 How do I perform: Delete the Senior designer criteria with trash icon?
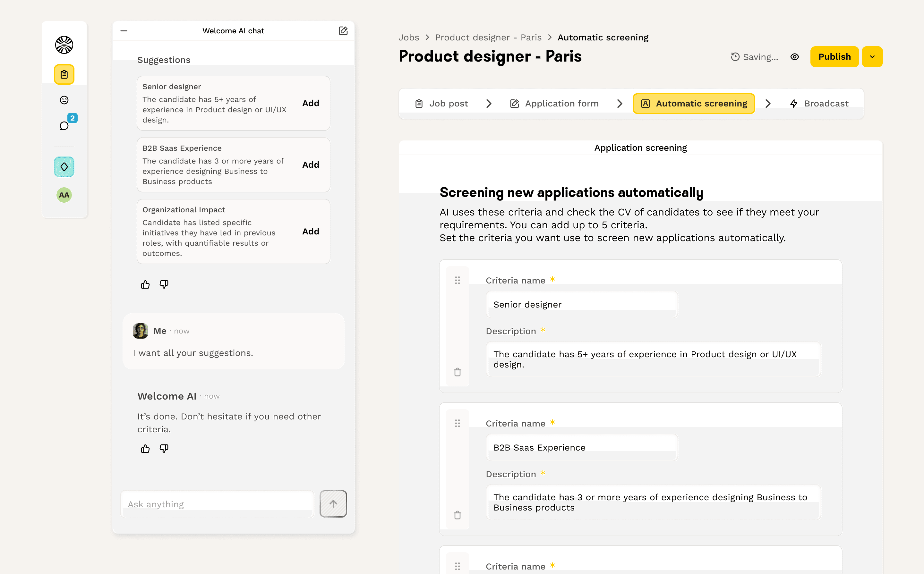point(457,372)
